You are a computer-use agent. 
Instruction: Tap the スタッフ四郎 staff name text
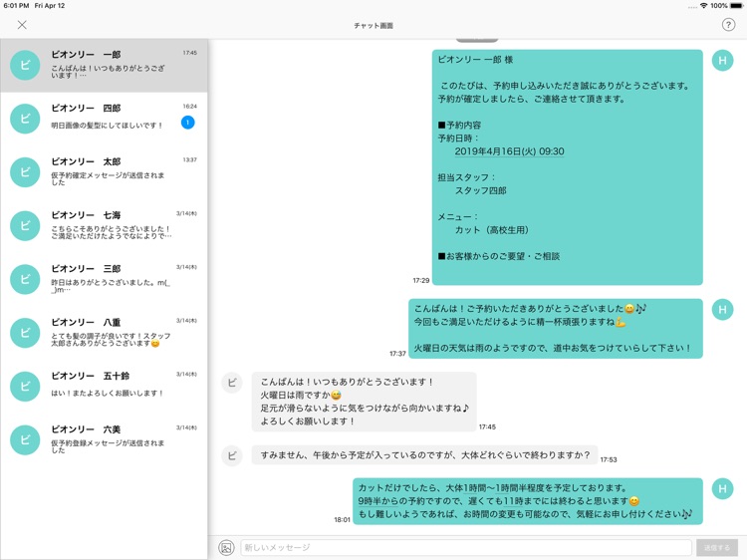pos(480,190)
